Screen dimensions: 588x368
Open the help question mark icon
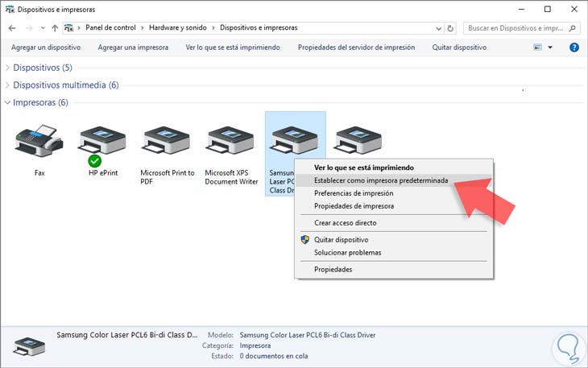(574, 48)
